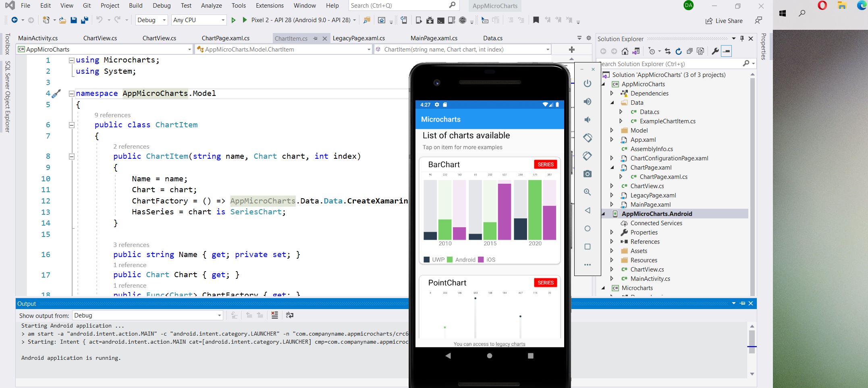Click the single Save floppy icon
Screen dimensions: 868x388
(74, 20)
